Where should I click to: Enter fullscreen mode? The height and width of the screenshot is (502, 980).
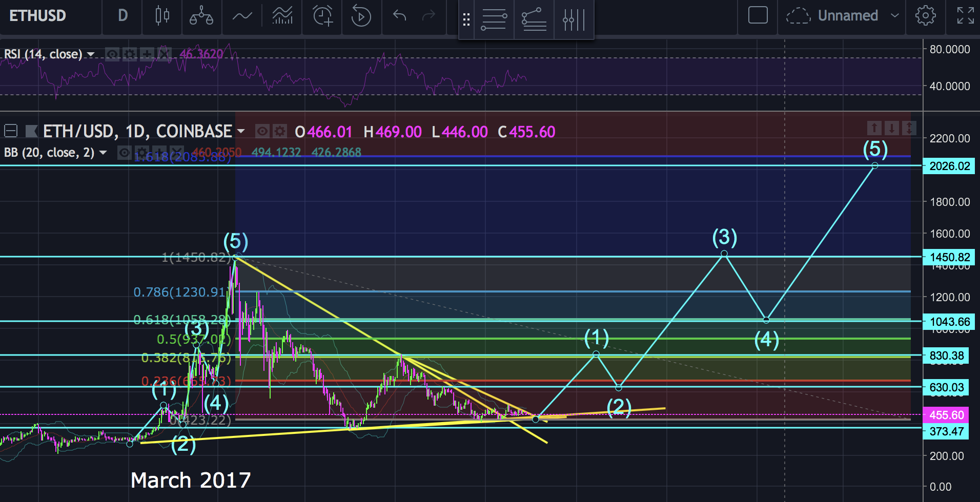click(x=966, y=16)
